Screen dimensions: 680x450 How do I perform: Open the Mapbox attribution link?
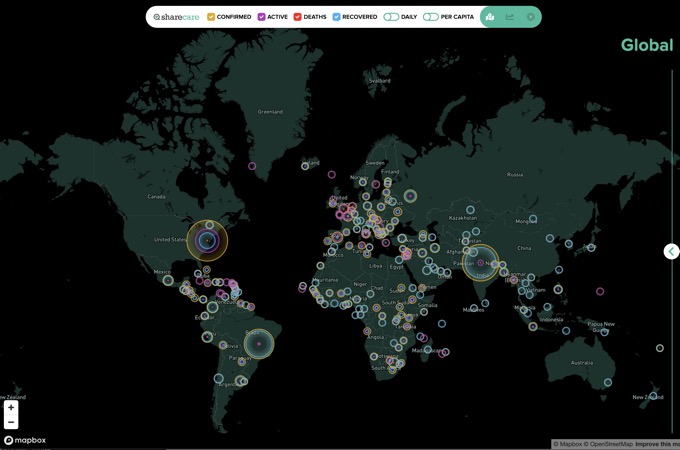click(x=568, y=444)
